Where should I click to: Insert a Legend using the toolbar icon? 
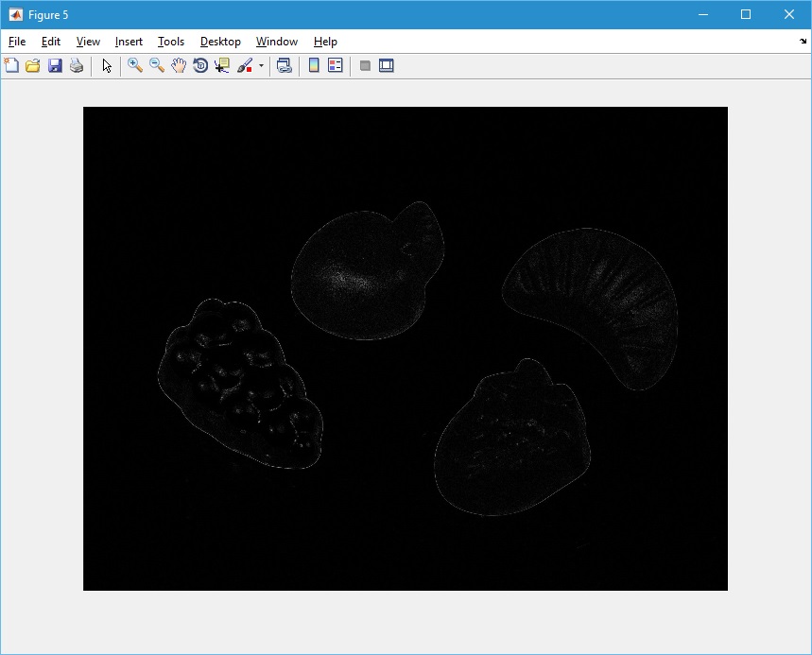(335, 65)
